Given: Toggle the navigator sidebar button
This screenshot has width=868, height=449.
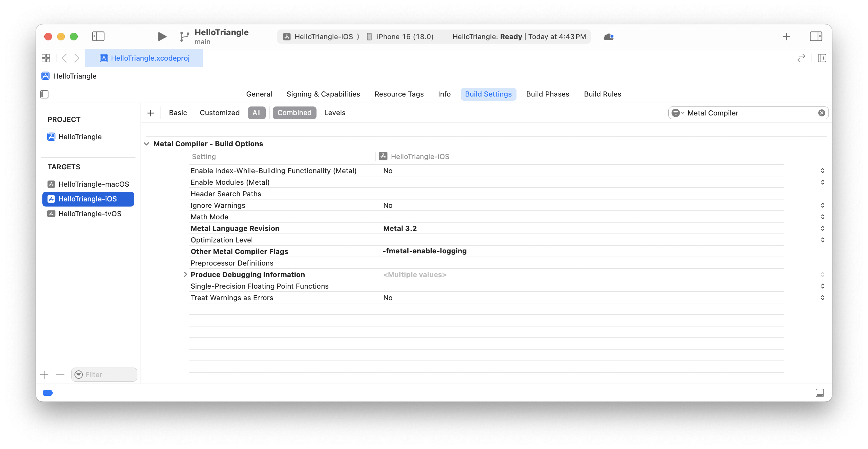Looking at the screenshot, I should 98,36.
